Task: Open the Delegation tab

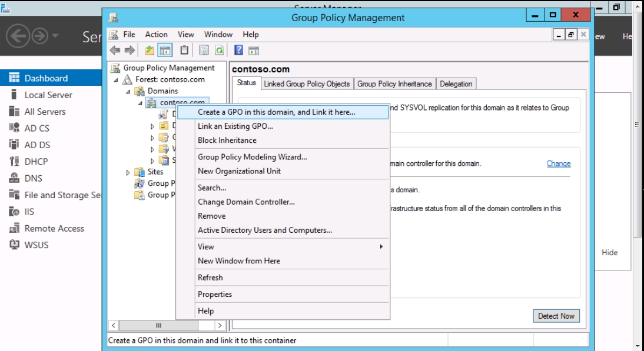Action: click(456, 84)
